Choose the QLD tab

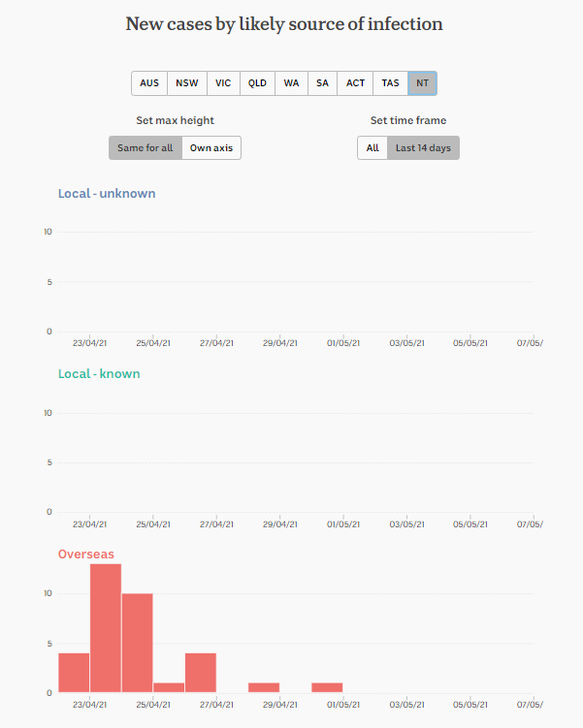tap(257, 83)
